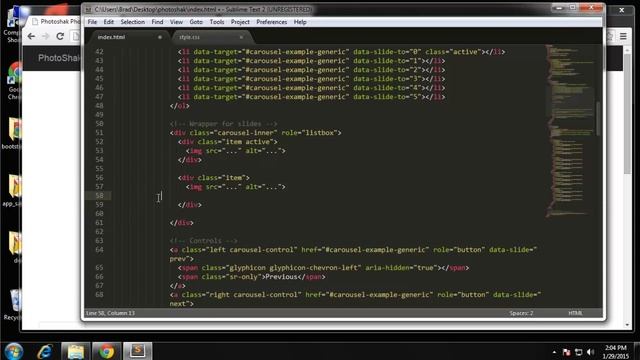Show hidden tray icons arrow
The height and width of the screenshot is (360, 640).
click(x=554, y=352)
